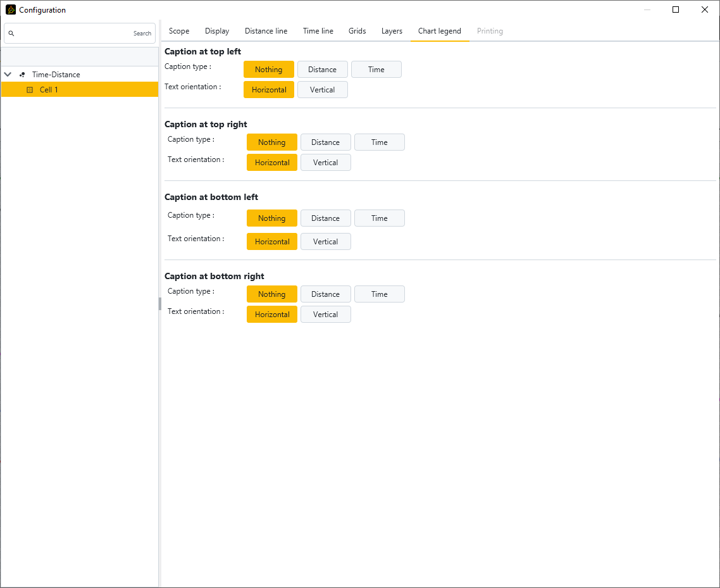Click the left panel splitter handle
Viewport: 720px width, 588px height.
point(160,304)
